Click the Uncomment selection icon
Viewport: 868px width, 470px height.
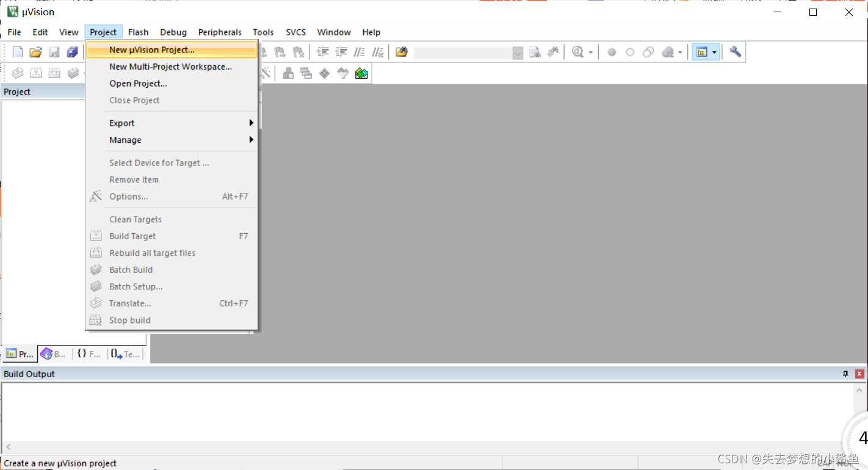pos(378,52)
